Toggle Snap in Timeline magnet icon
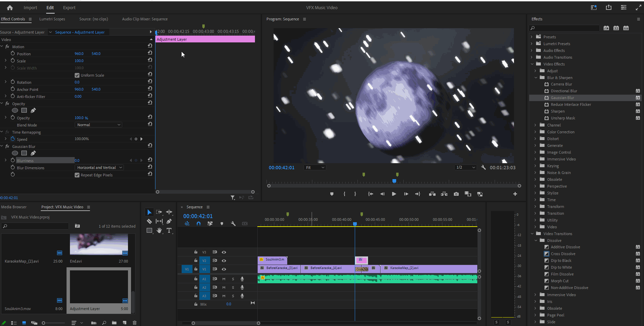The image size is (644, 326). coord(199,224)
